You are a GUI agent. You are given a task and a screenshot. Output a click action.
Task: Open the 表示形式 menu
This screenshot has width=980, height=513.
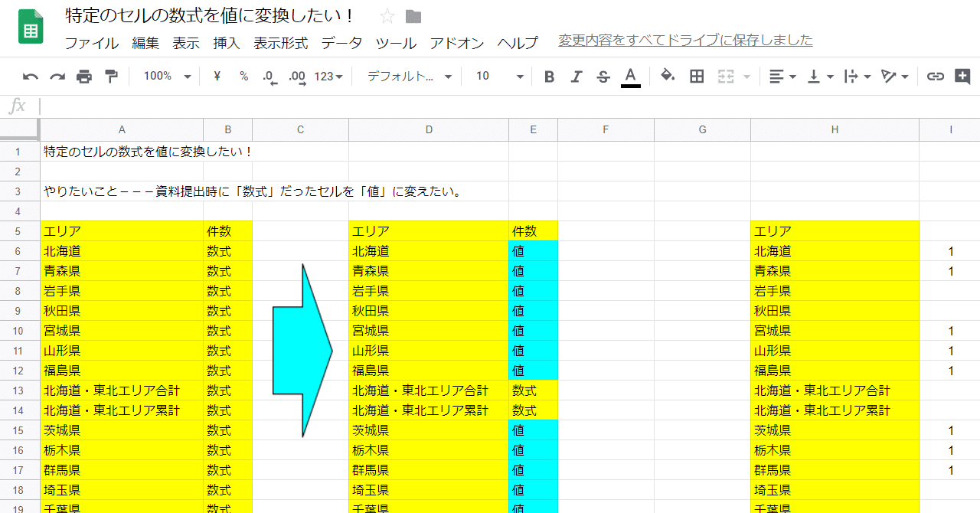pos(281,43)
